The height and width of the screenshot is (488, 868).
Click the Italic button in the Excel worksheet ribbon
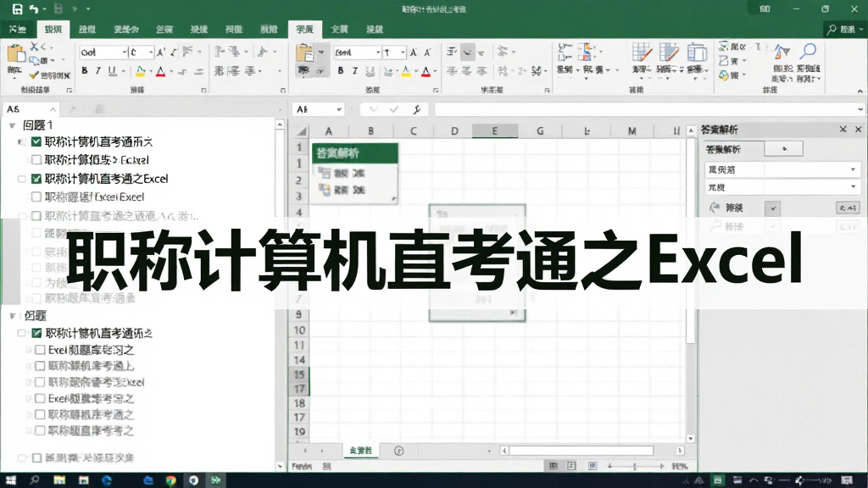(x=355, y=71)
